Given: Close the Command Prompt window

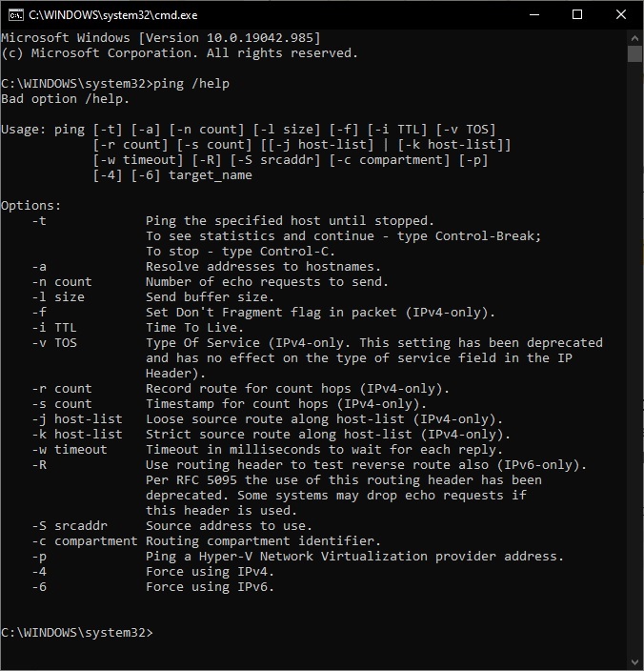Looking at the screenshot, I should 620,14.
